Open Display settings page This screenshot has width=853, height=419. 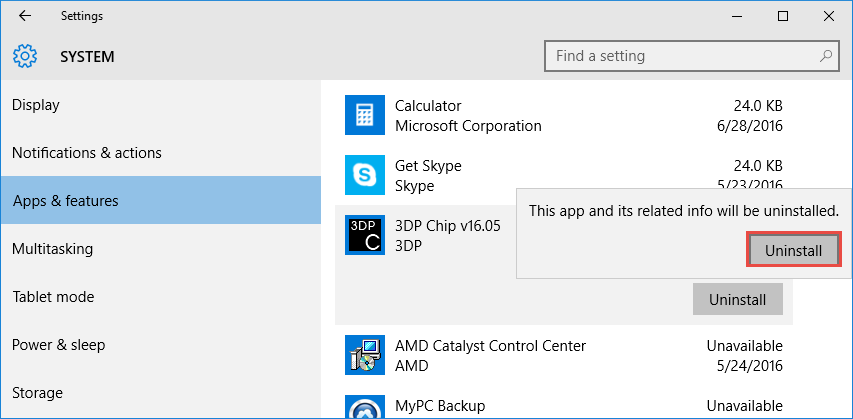pos(160,104)
